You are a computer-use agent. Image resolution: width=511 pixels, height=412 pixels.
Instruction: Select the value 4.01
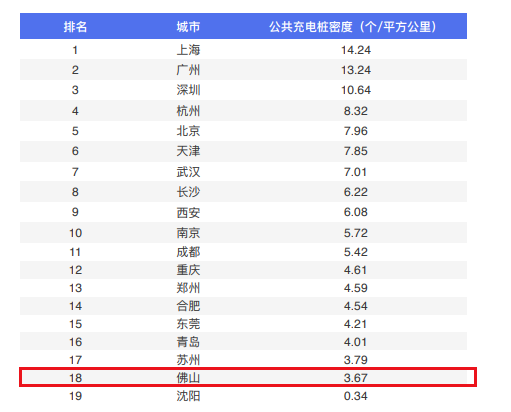click(355, 342)
